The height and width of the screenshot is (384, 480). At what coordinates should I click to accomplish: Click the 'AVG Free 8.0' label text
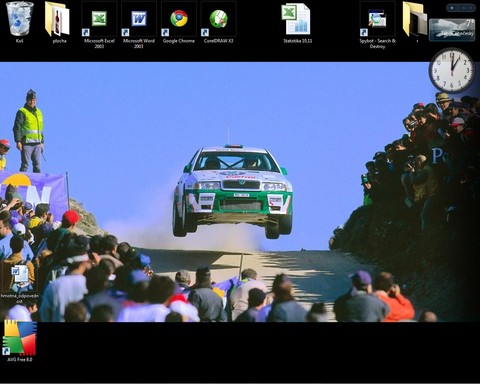click(x=20, y=359)
